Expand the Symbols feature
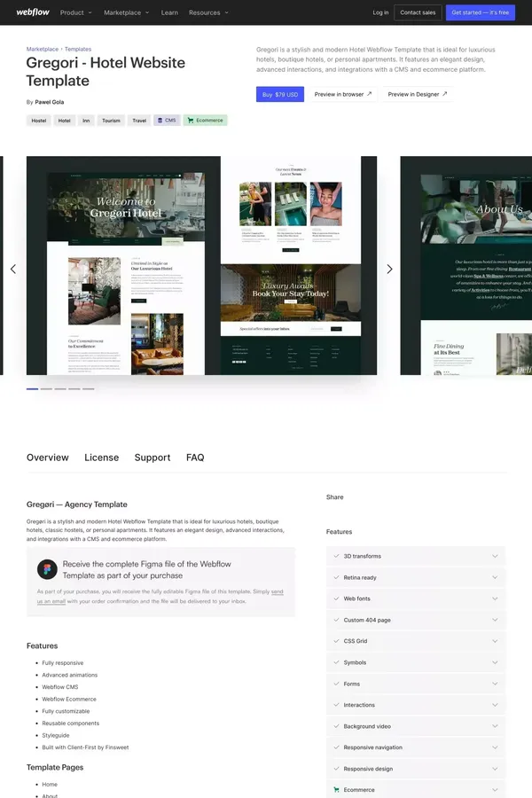Viewport: 532px width, 798px height. click(416, 662)
